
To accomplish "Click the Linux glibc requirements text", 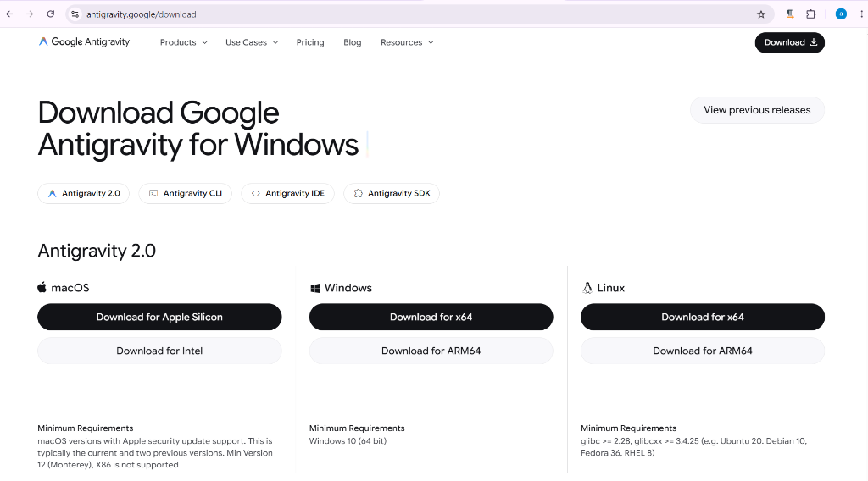I will coord(693,447).
